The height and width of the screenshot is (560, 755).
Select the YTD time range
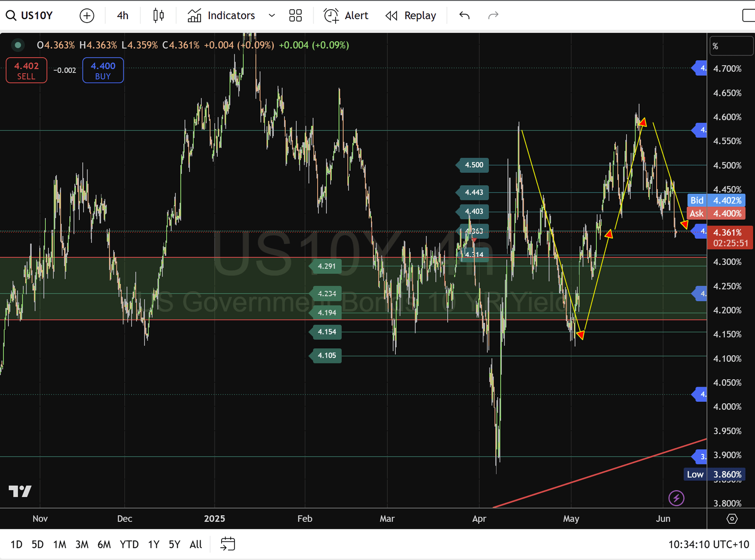tap(129, 544)
